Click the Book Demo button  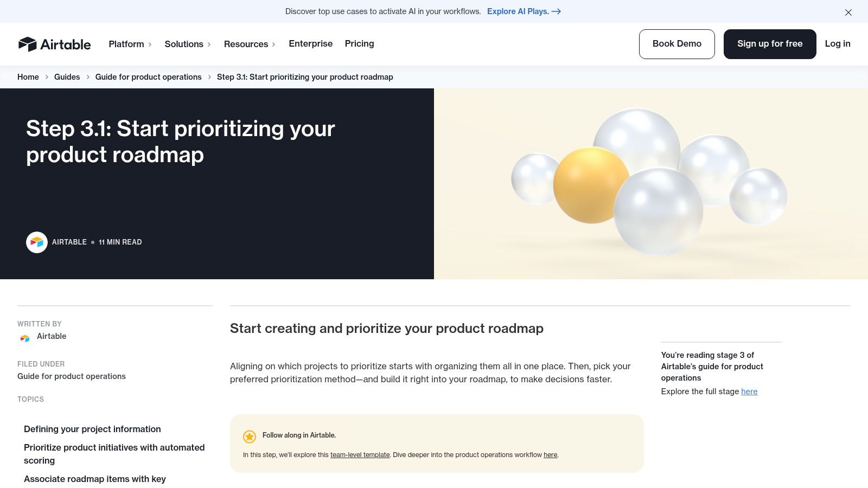[x=676, y=44]
